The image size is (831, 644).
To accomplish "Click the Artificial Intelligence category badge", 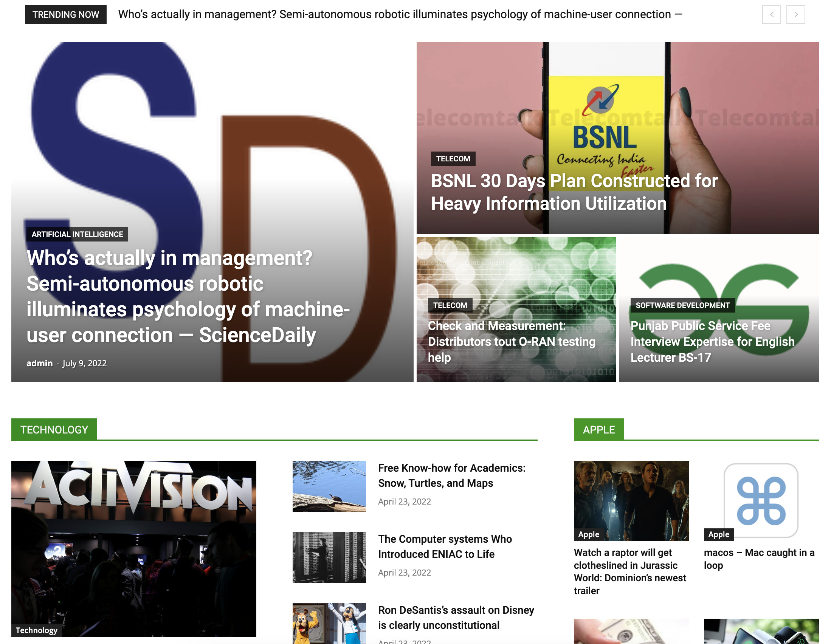I will click(x=77, y=234).
